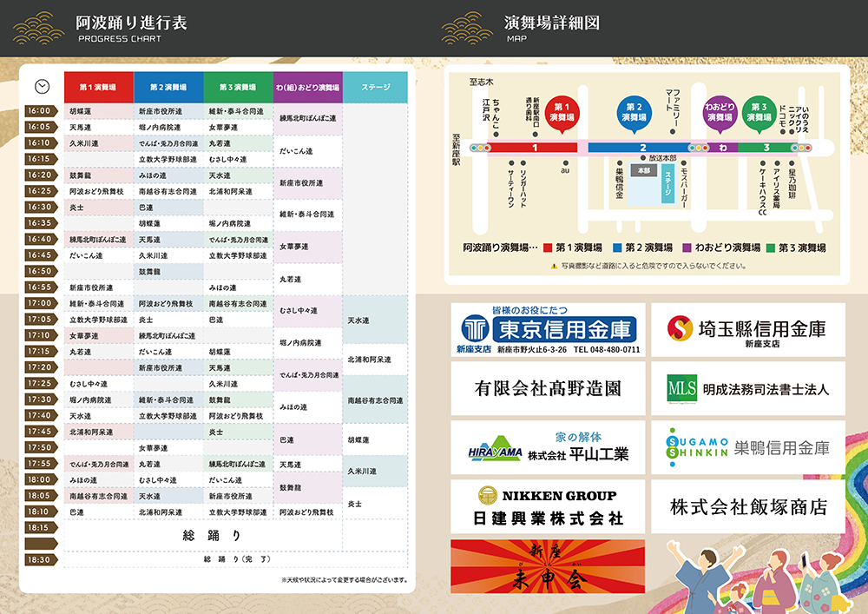Click the wave logo beside 演舞場詳細図
Screen dimensions: 868x614
coord(467,28)
